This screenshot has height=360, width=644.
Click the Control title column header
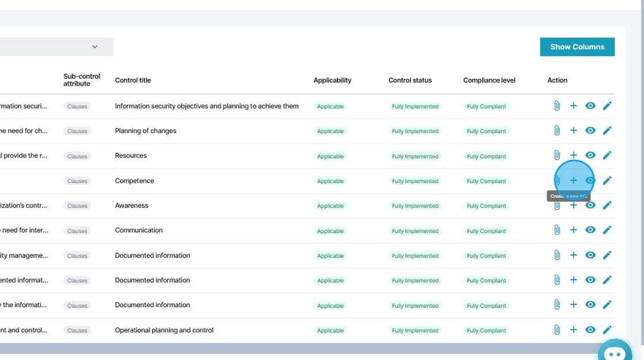[x=133, y=80]
